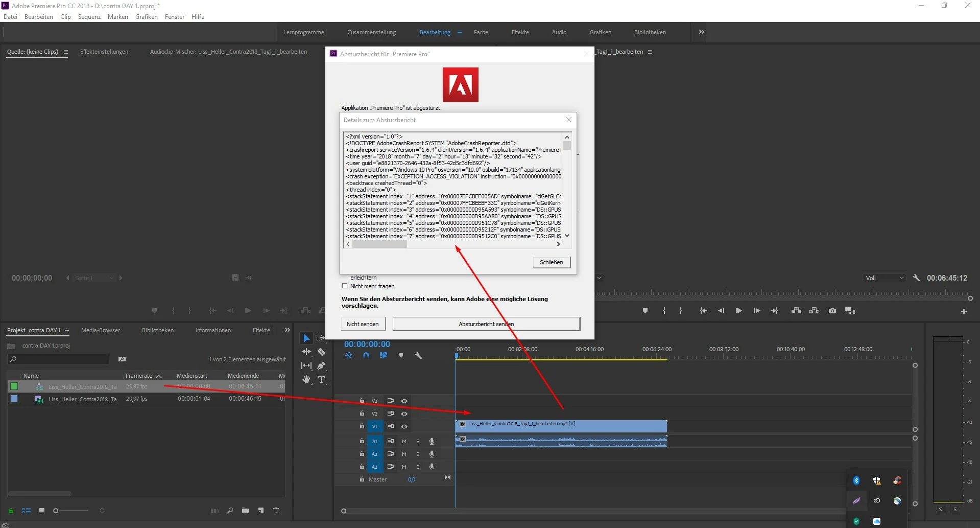Open the Voll resolution dropdown
This screenshot has height=528, width=980.
[884, 278]
